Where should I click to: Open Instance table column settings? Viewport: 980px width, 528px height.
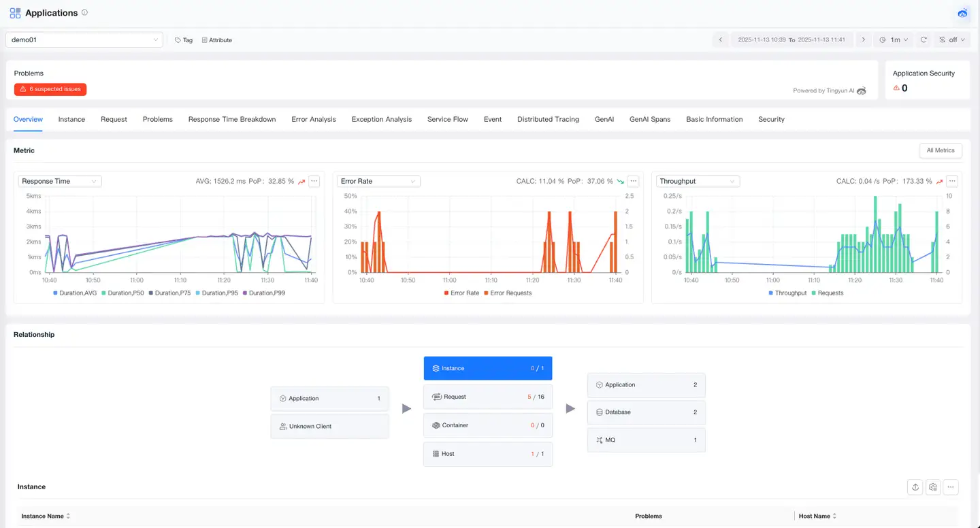click(x=932, y=487)
